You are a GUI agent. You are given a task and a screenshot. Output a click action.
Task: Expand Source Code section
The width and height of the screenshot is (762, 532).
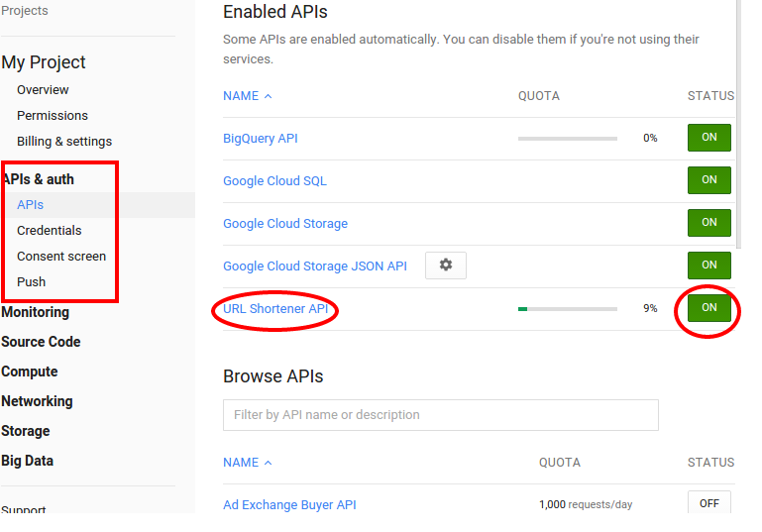[x=41, y=342]
